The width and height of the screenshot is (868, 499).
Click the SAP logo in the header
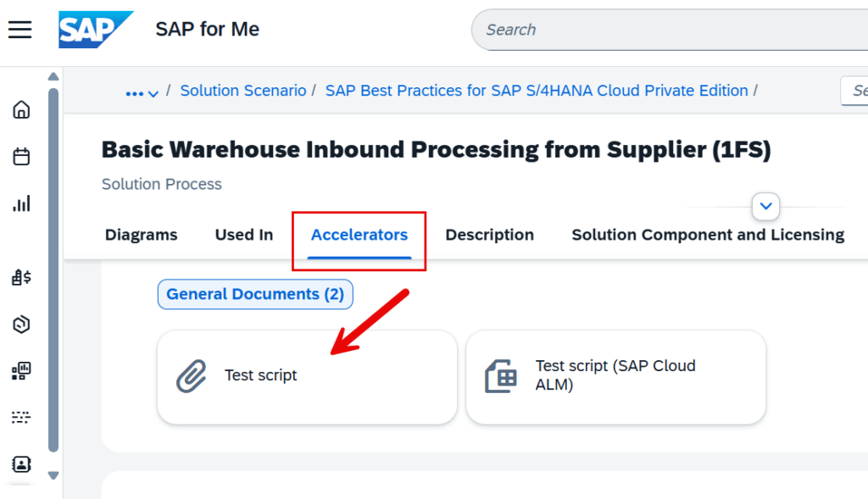pyautogui.click(x=95, y=29)
